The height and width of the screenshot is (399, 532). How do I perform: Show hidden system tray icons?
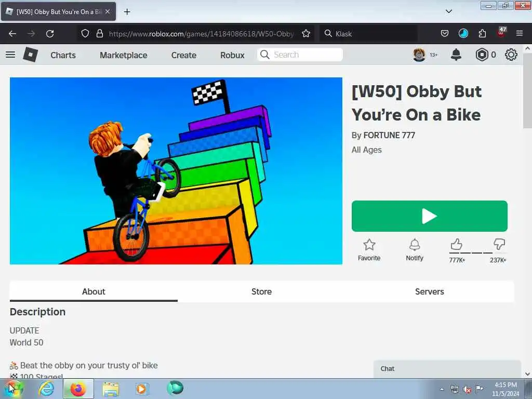coord(442,390)
